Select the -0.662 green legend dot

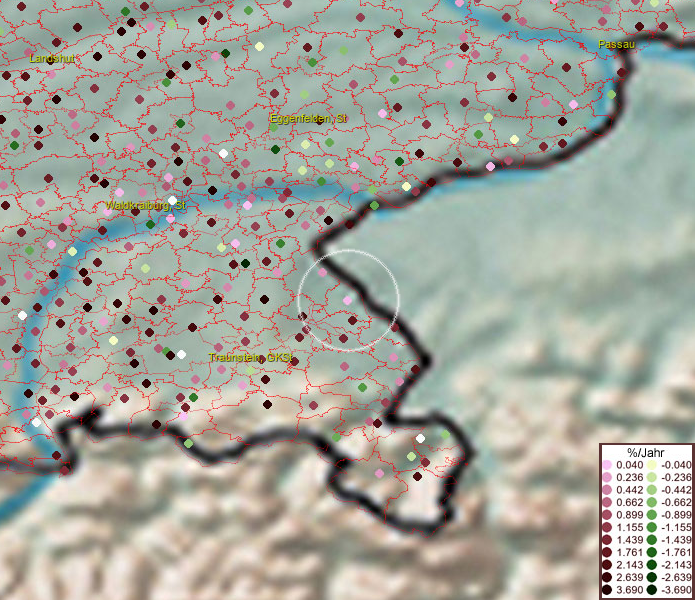650,500
